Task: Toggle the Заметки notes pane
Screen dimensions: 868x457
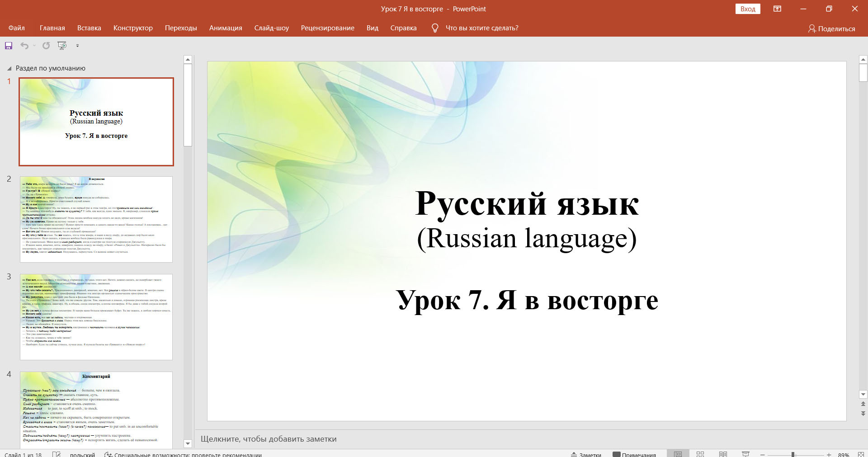Action: (586, 455)
